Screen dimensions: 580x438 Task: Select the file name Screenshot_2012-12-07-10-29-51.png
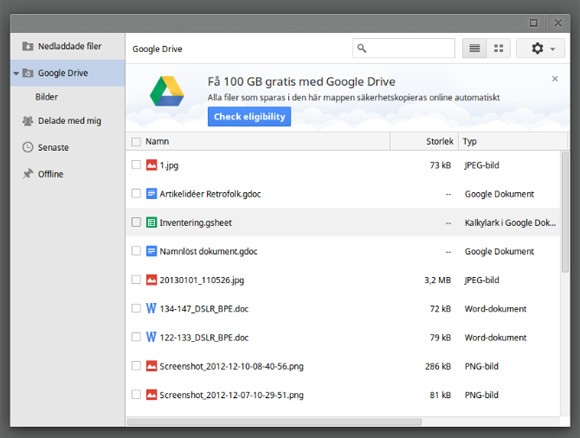coord(232,395)
